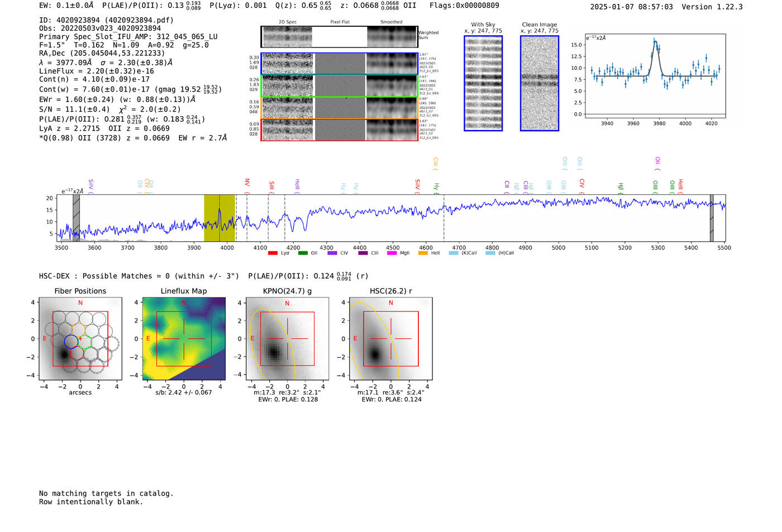This screenshot has height=532, width=782.
Task: Click the 2D Spec column header
Action: tap(288, 22)
